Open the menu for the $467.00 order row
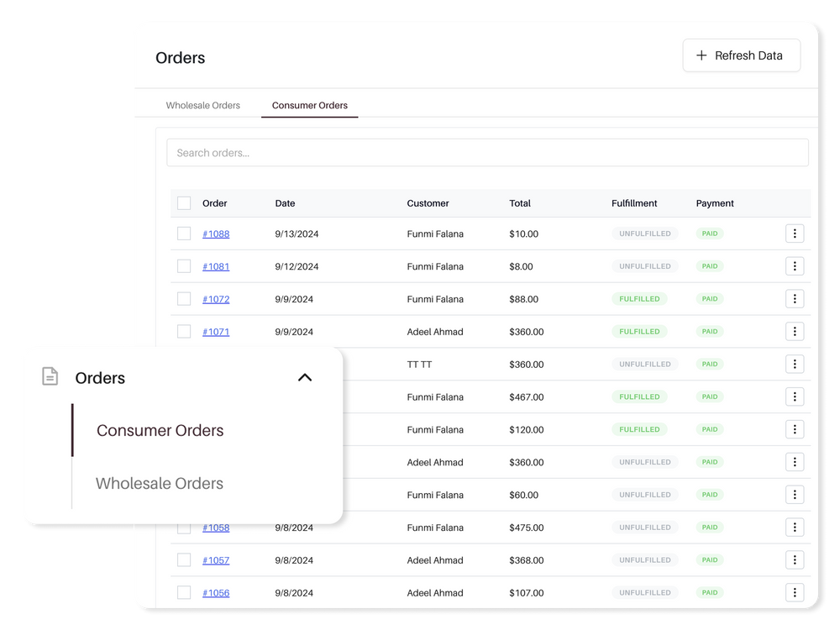Viewport: 840px width, 630px height. point(794,396)
